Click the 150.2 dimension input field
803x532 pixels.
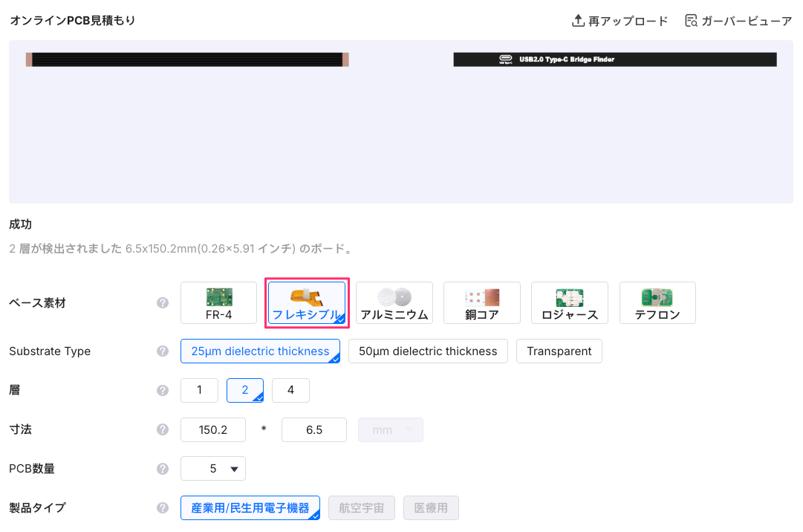pos(213,430)
